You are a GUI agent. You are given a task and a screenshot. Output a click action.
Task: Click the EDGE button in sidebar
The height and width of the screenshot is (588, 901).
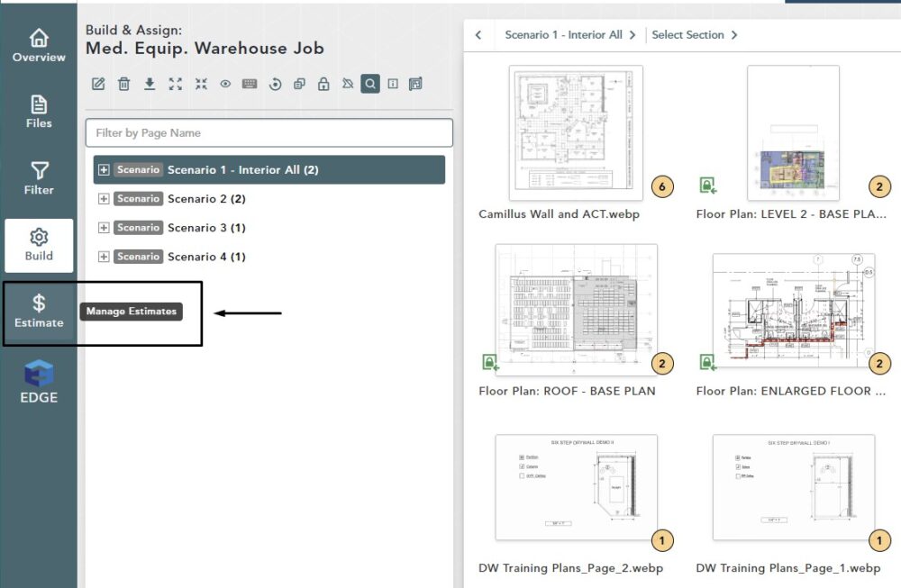[x=39, y=382]
